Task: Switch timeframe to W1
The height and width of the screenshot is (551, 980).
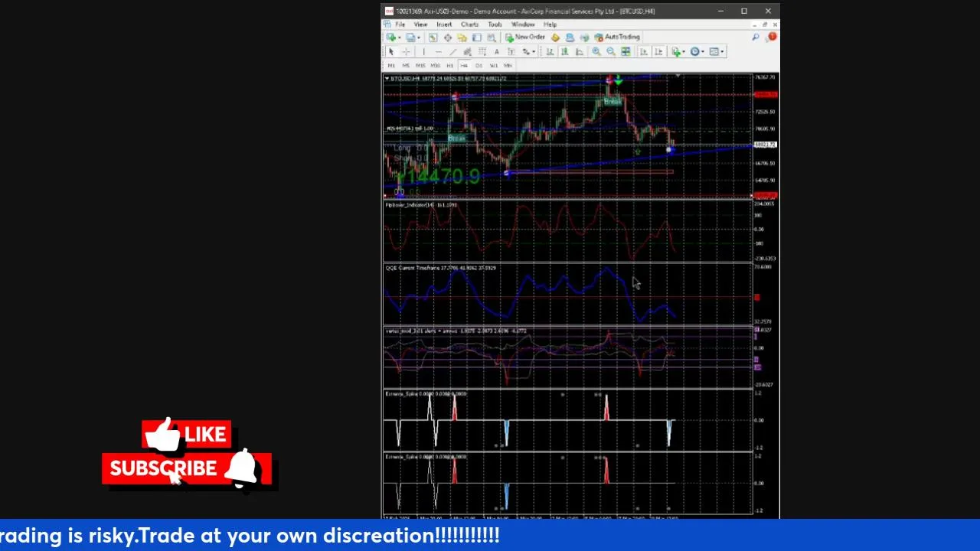Action: (494, 66)
